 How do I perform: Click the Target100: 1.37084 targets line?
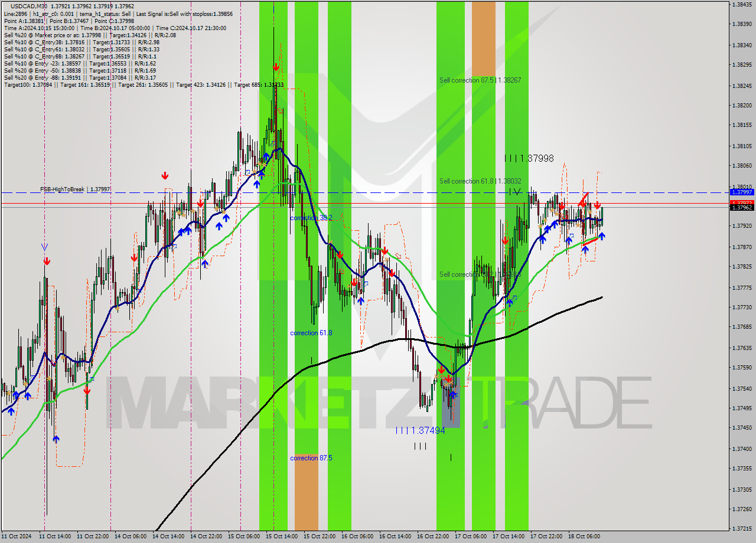click(144, 84)
